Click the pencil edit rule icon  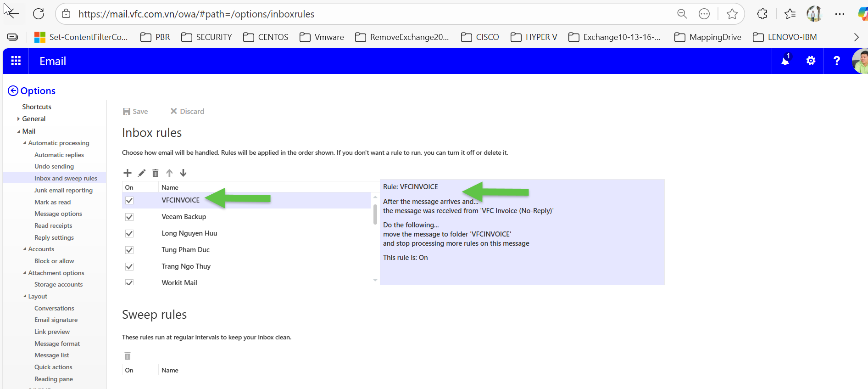(142, 173)
